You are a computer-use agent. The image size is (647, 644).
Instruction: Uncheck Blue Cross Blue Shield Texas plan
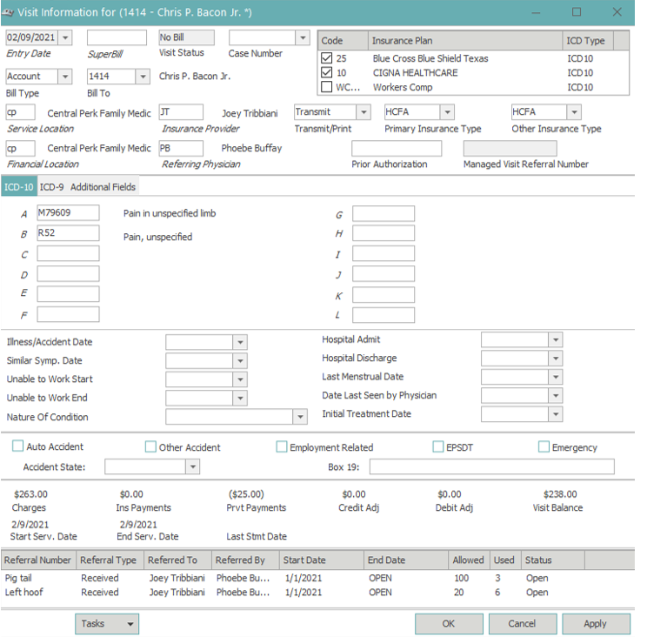click(327, 59)
